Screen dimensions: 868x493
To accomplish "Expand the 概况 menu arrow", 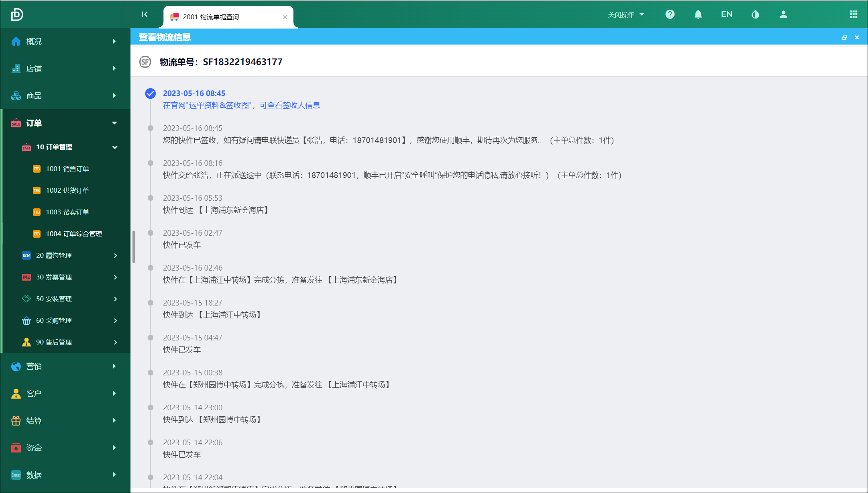I will [114, 41].
